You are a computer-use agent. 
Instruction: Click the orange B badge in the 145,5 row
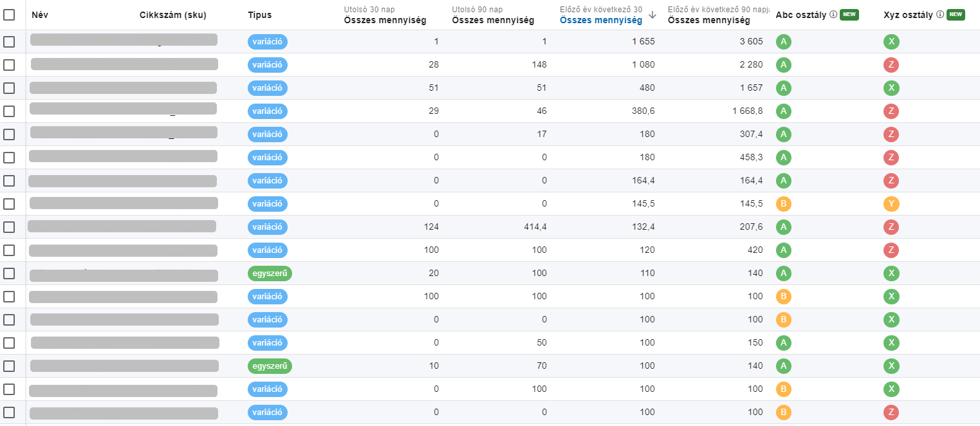click(783, 204)
